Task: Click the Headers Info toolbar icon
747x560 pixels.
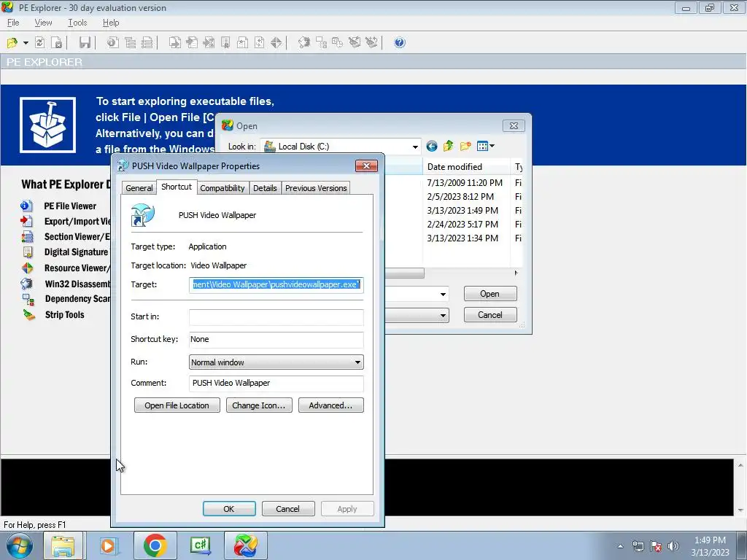Action: (x=113, y=43)
